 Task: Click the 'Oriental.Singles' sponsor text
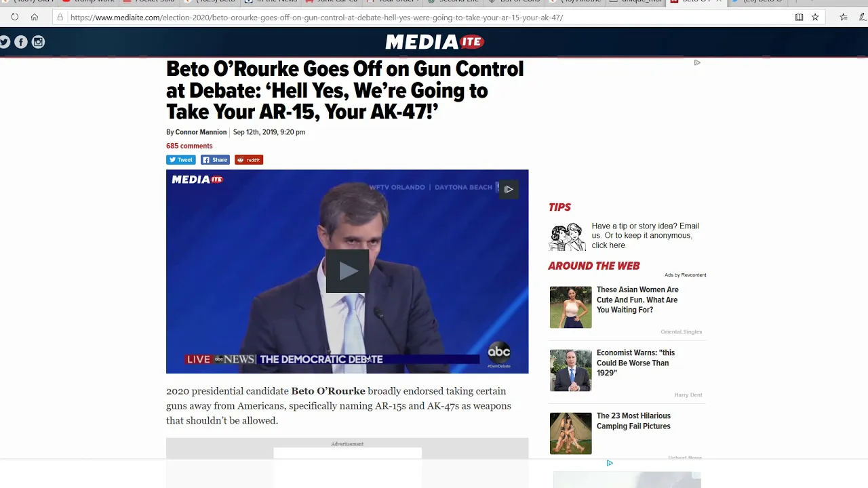coord(681,332)
